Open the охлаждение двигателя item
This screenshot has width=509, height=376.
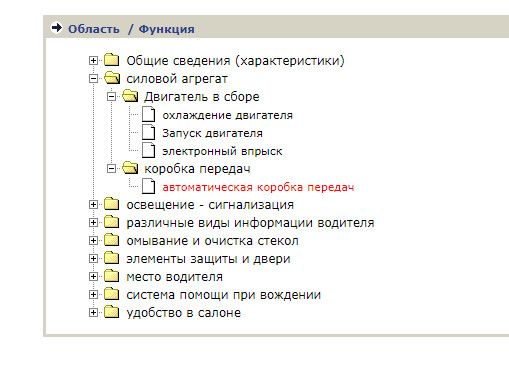tap(227, 115)
